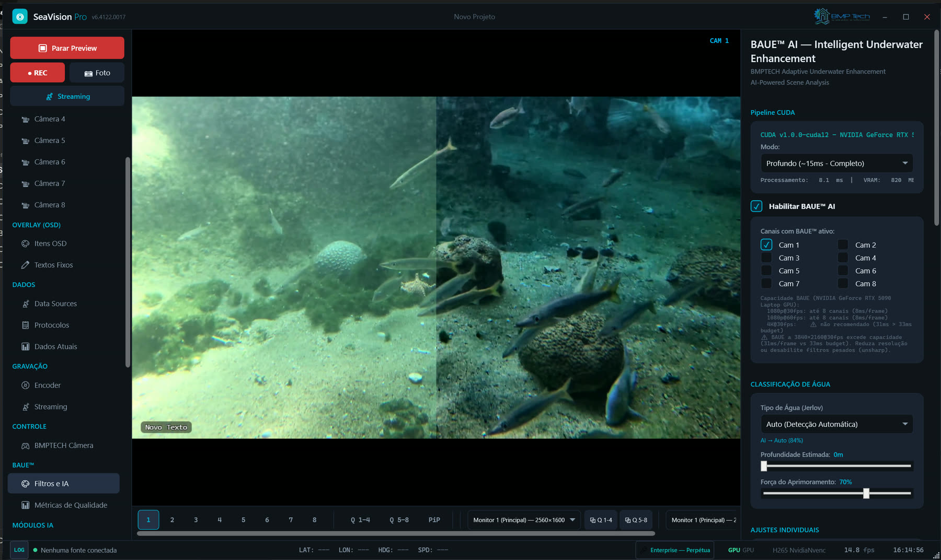Click the green connection status dot

pyautogui.click(x=35, y=550)
